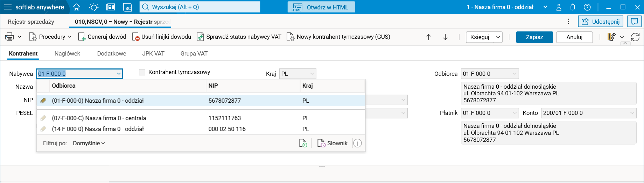Click the info icon next to Słownik
The height and width of the screenshot is (183, 644).
357,143
